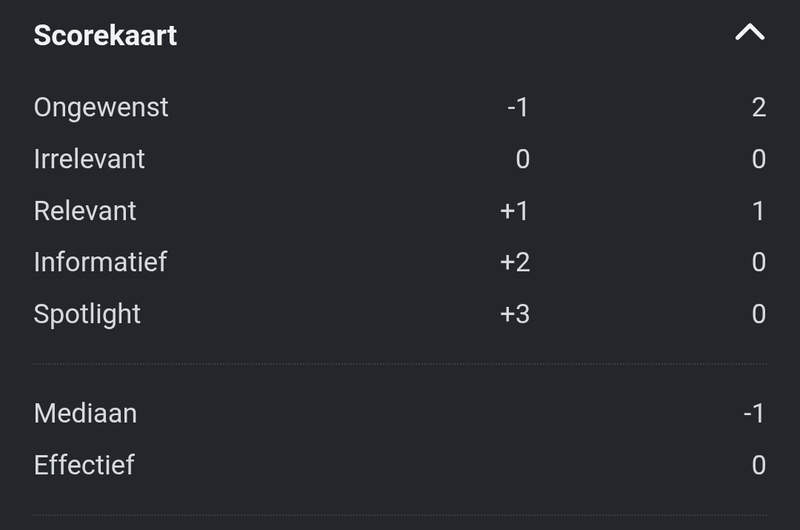
Task: Select the Spotlight rating label
Action: (87, 314)
